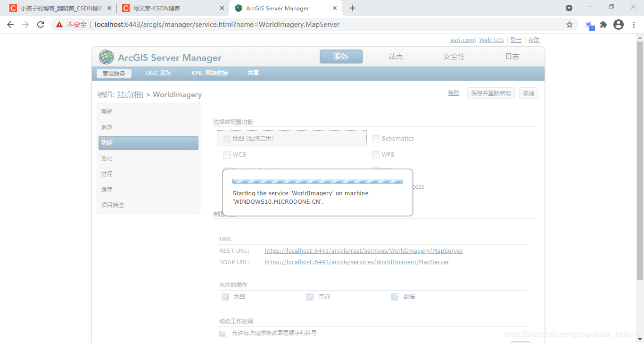Click the service starting progress bar
The image size is (644, 343).
click(318, 181)
